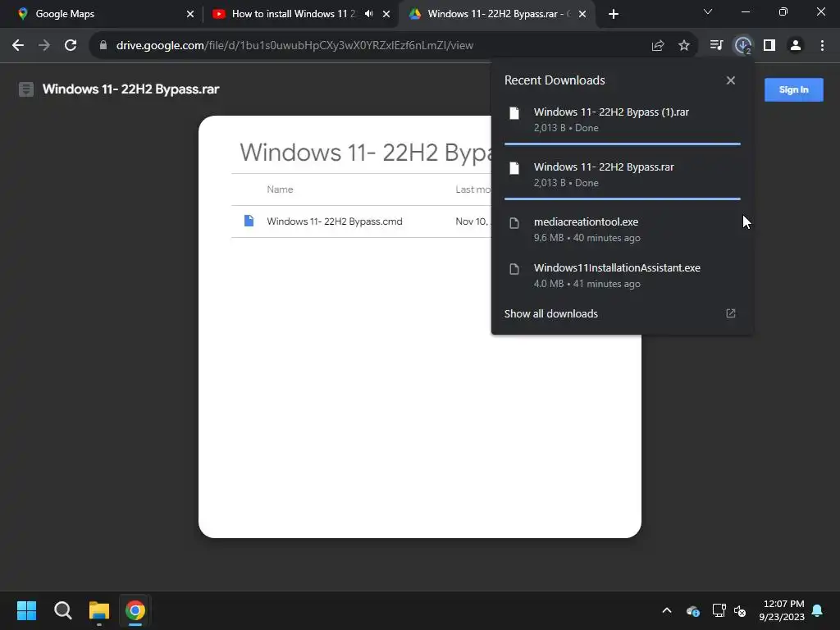Open Chrome three-dot menu
Screen dimensions: 840x630
[822, 45]
